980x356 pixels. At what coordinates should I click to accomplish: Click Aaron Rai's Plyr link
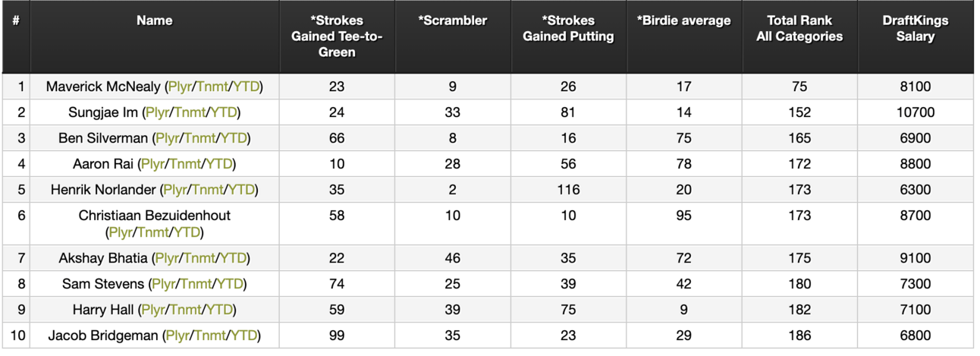pyautogui.click(x=152, y=164)
